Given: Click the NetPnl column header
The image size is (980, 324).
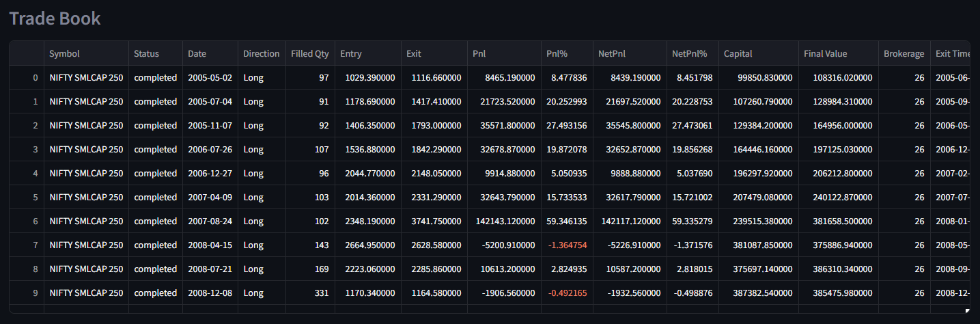Looking at the screenshot, I should tap(630, 53).
